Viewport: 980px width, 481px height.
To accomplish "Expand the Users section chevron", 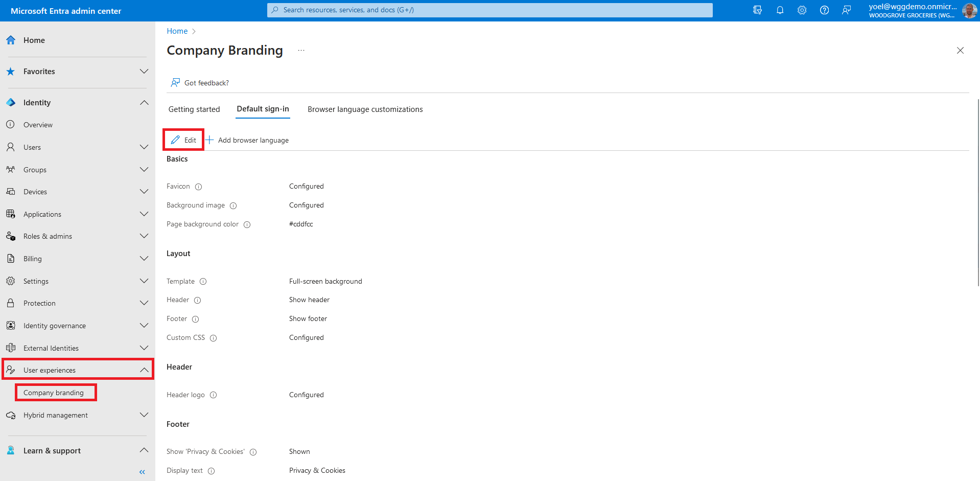I will pyautogui.click(x=144, y=147).
